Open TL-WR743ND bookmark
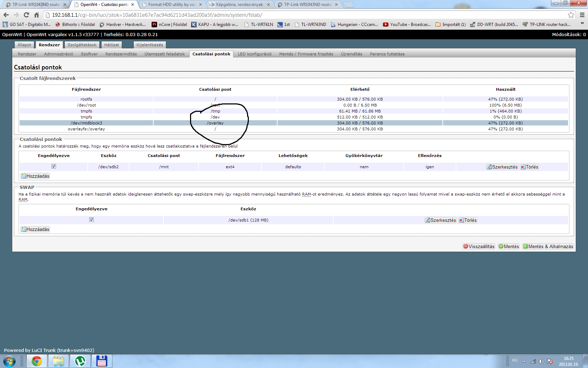The width and height of the screenshot is (588, 368). click(x=310, y=25)
